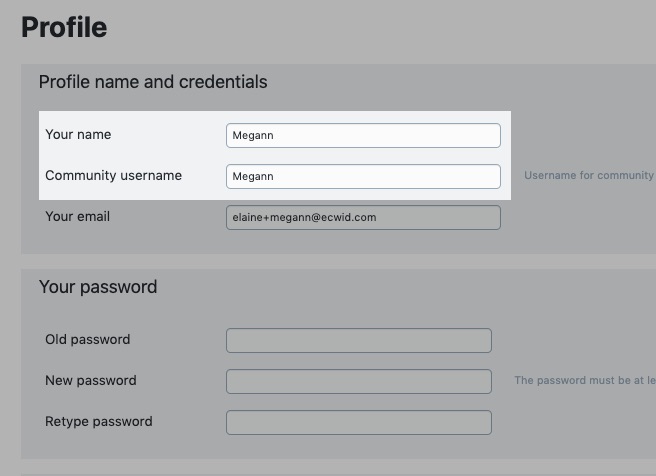The image size is (656, 476).
Task: Click the "Retype password" label
Action: (x=99, y=421)
